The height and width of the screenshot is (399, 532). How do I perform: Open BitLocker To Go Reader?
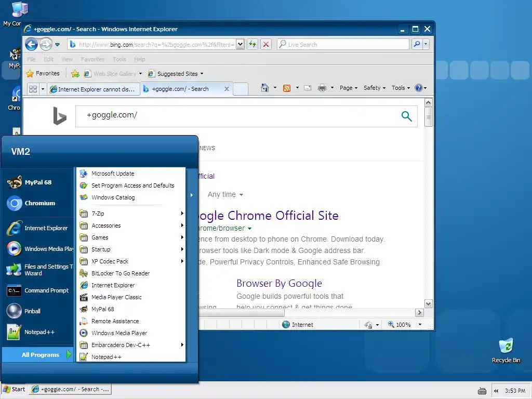pos(131,273)
